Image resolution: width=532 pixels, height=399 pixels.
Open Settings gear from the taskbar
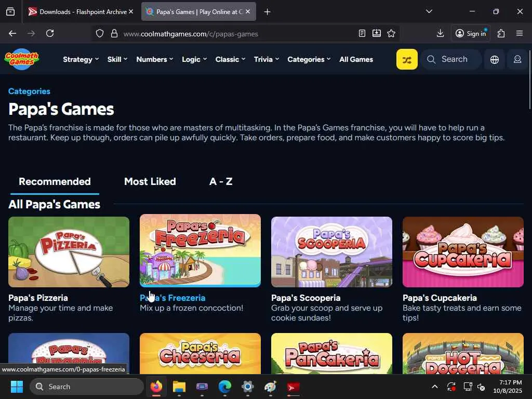coord(248,387)
